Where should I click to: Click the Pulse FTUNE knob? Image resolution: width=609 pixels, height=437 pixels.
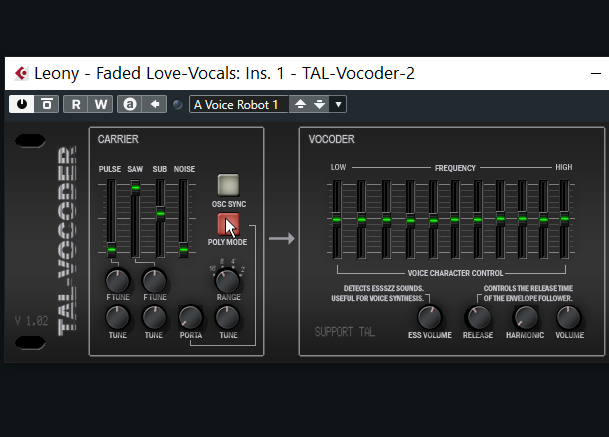pos(117,280)
